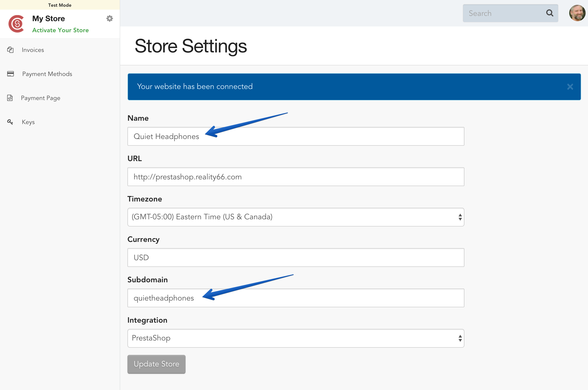Go to Payment Methods section
This screenshot has width=588, height=390.
[47, 74]
